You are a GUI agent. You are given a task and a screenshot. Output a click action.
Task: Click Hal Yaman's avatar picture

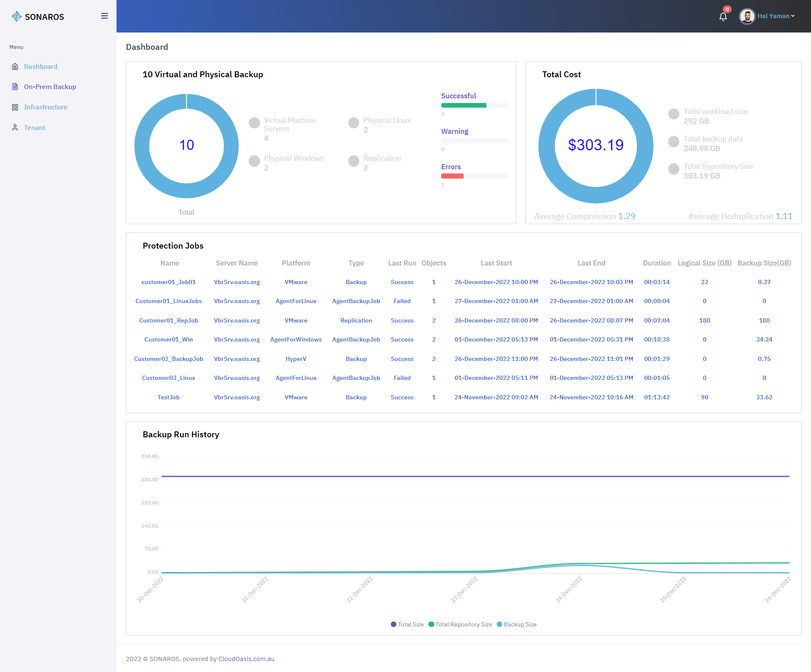(x=747, y=16)
